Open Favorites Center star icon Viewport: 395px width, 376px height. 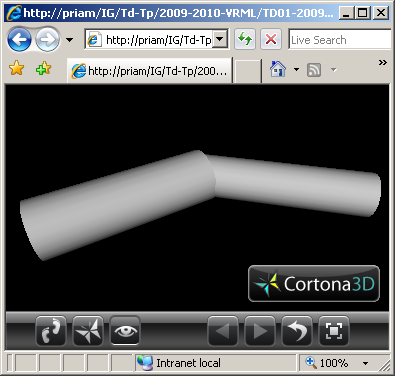tap(17, 69)
